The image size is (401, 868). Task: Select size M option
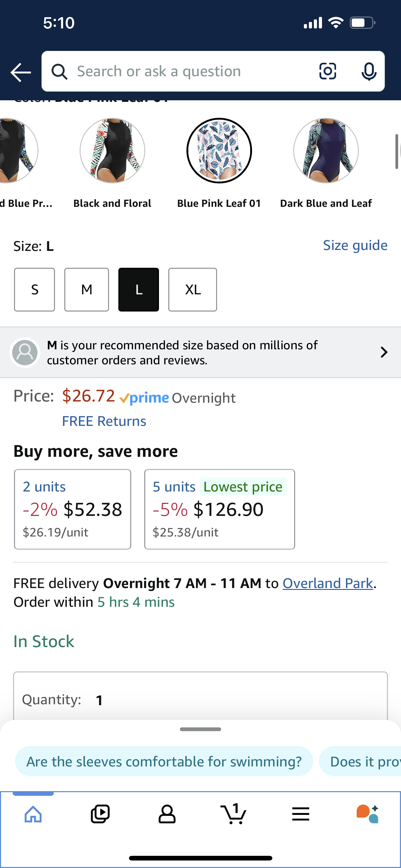[x=87, y=289]
